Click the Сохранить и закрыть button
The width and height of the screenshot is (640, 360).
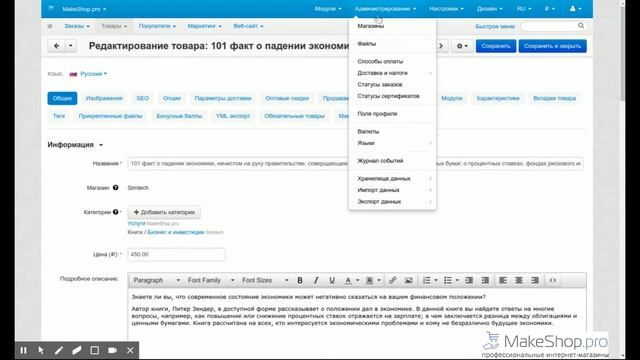[552, 46]
